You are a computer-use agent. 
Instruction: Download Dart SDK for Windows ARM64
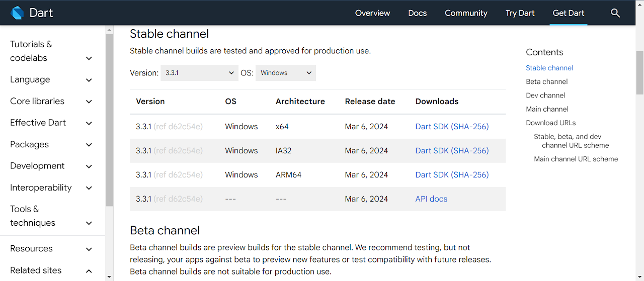[452, 175]
